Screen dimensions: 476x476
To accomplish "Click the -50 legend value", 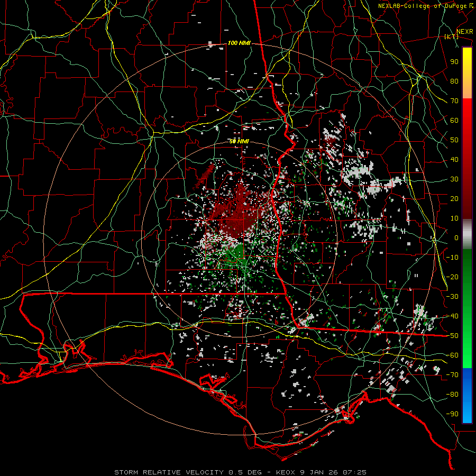I will (452, 336).
